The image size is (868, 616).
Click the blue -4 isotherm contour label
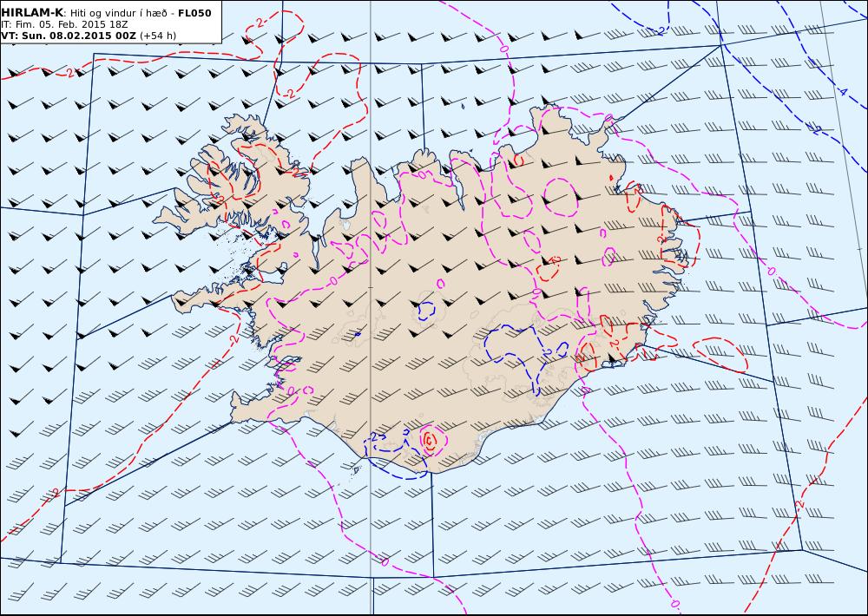point(843,92)
